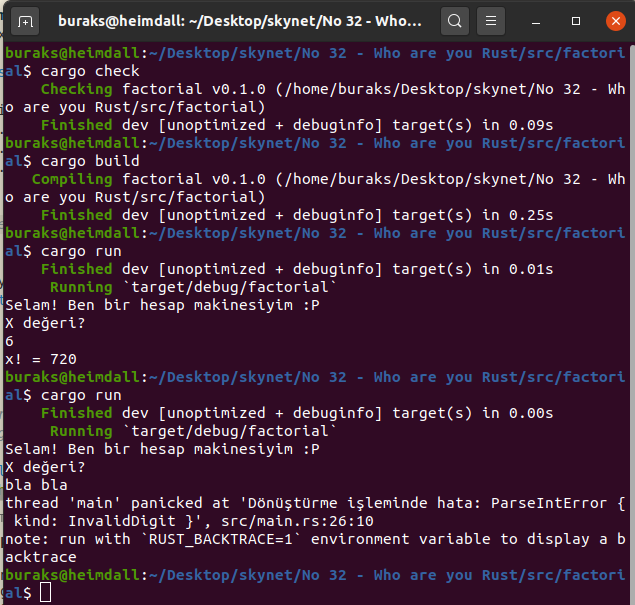Open a new terminal tab
Viewport: 635px width, 605px height.
pos(25,21)
